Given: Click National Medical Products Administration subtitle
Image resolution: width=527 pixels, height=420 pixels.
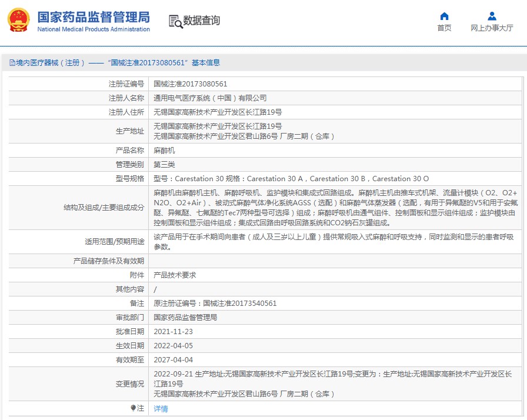Looking at the screenshot, I should click(94, 29).
